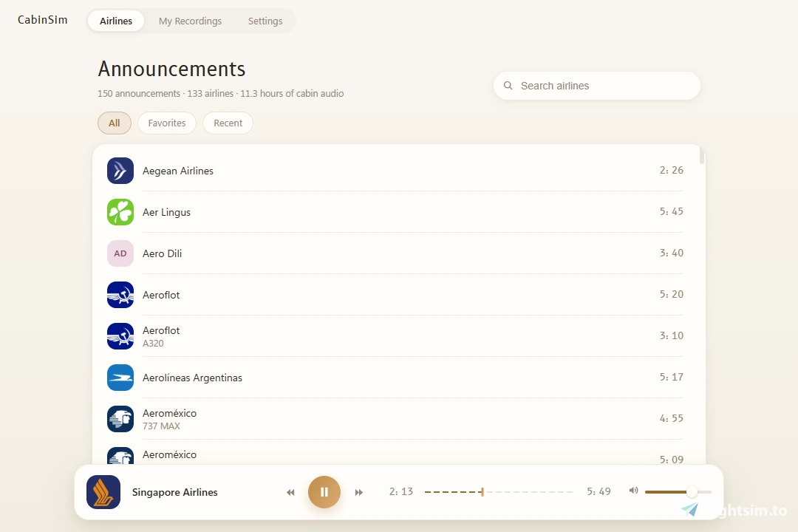Click the Announcements heading
The image size is (798, 532).
171,69
